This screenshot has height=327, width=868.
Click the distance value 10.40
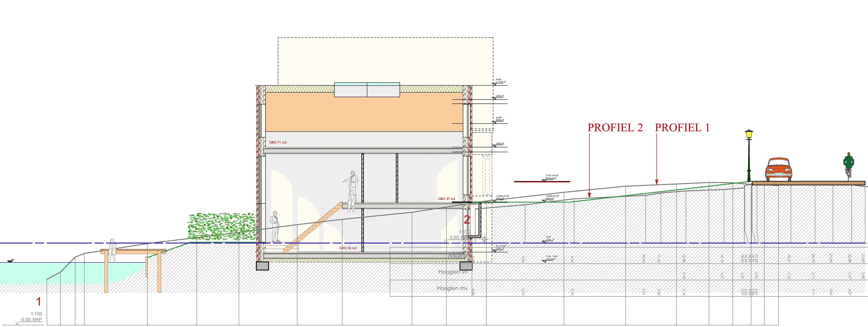(x=644, y=258)
